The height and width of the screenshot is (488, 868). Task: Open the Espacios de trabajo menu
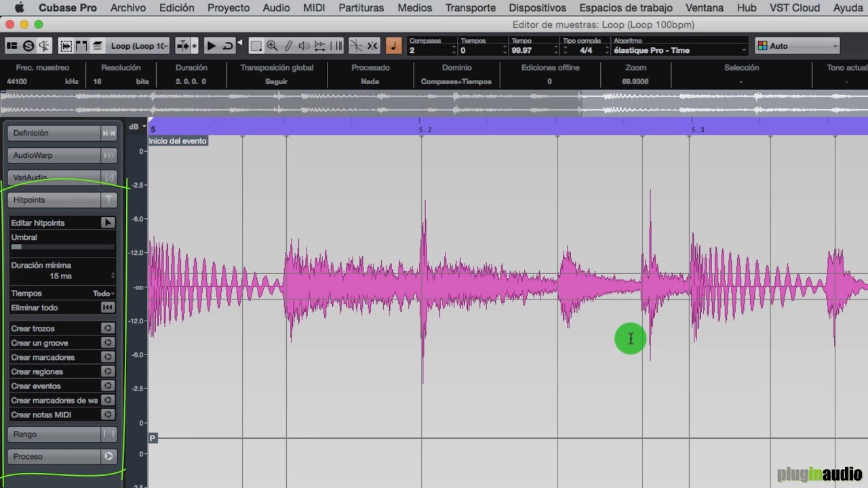[x=626, y=8]
